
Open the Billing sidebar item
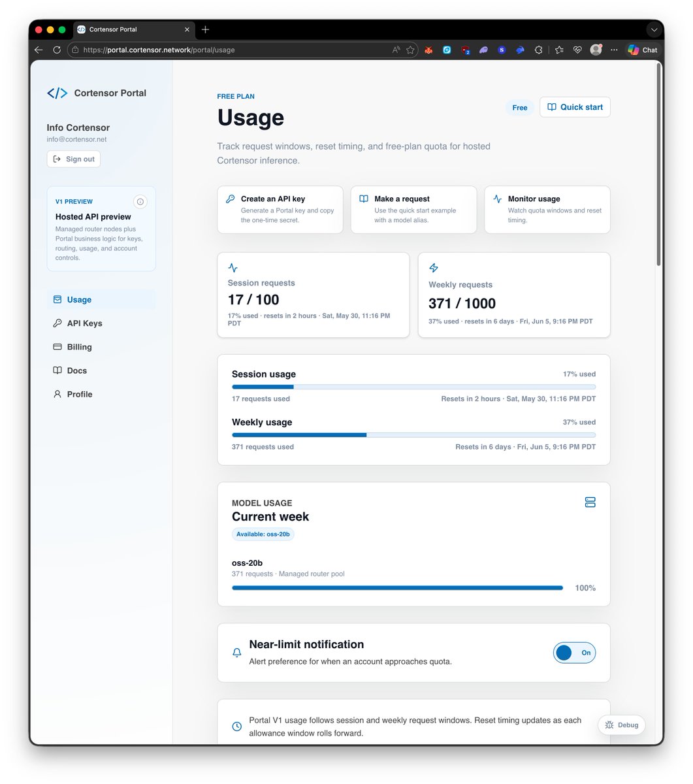click(101, 347)
